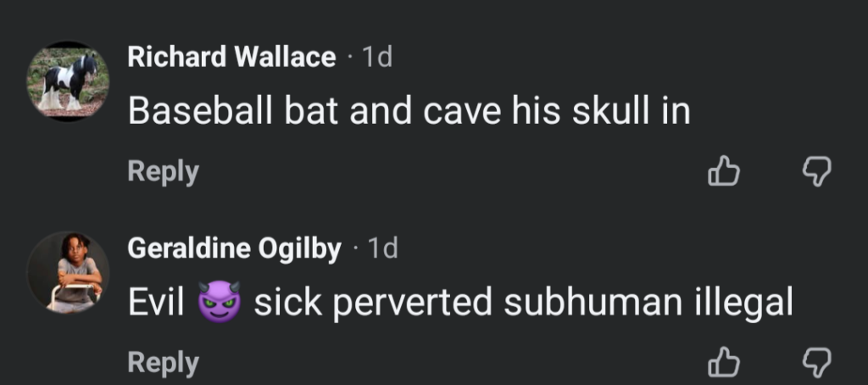Toggle thumbs-down on the Evil comment
This screenshot has height=385, width=868.
click(816, 362)
